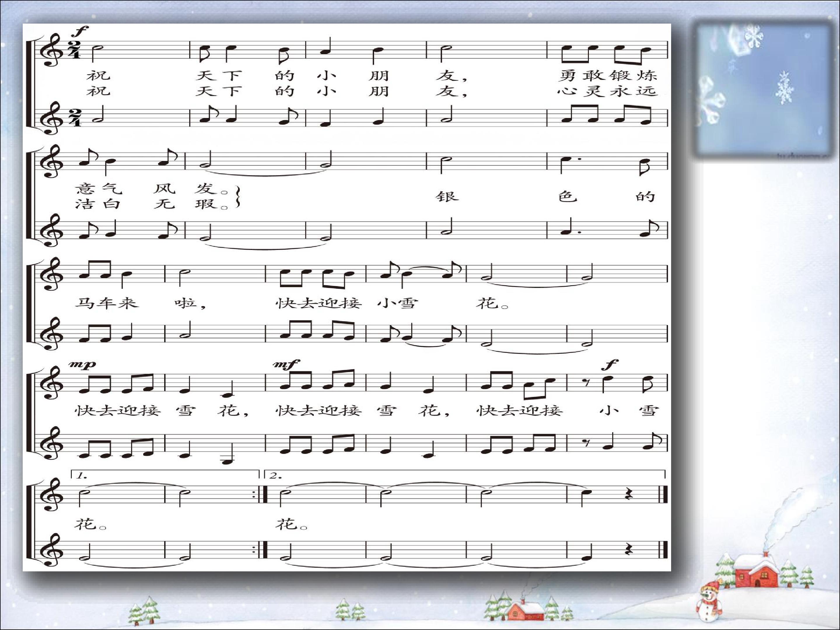Screen dimensions: 840x630
Task: Click the first ending bracket labeled 1.
Action: 165,475
